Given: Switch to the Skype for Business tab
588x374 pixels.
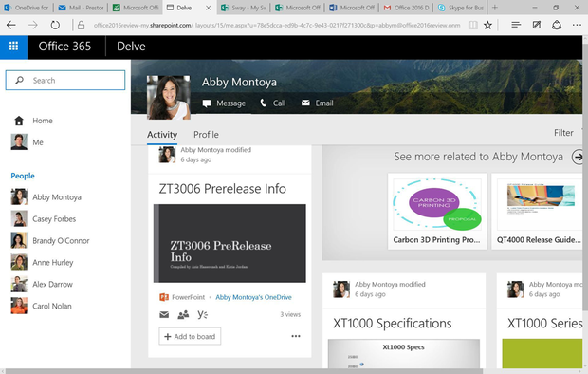Looking at the screenshot, I should point(461,8).
